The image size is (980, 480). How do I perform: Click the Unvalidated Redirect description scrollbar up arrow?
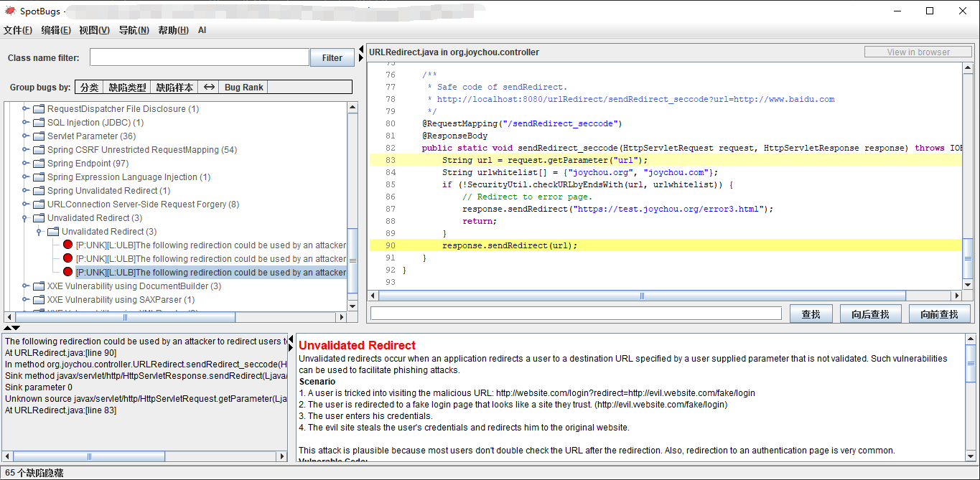971,339
